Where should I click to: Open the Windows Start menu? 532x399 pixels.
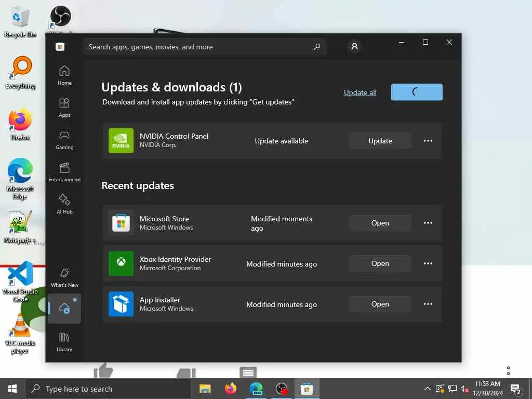tap(12, 389)
